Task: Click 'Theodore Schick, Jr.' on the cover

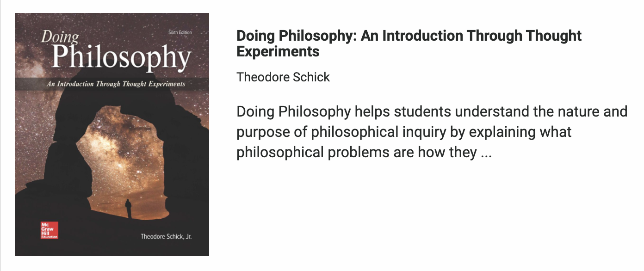Action: [166, 236]
